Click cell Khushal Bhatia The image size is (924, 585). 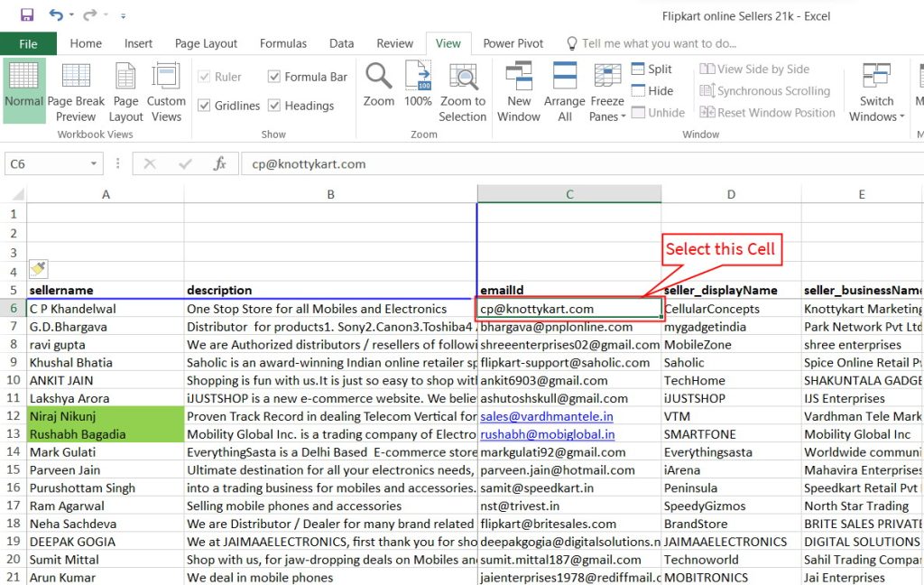(106, 363)
